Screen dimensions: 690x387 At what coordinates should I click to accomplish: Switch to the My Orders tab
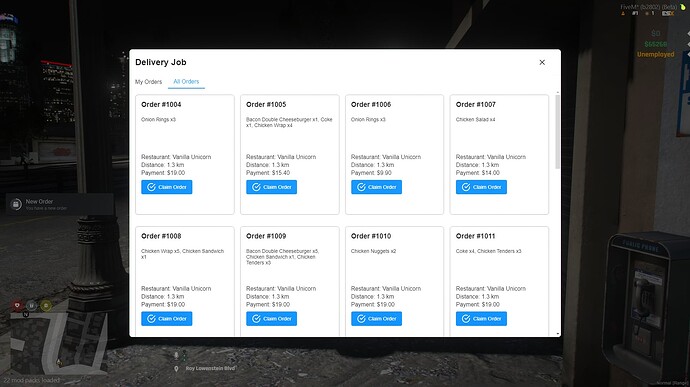coord(148,82)
